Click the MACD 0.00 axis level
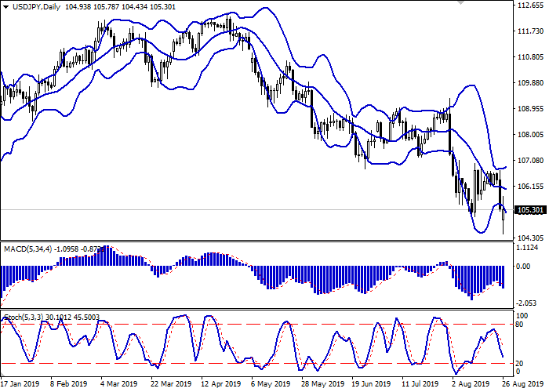The width and height of the screenshot is (549, 392). coord(522,266)
